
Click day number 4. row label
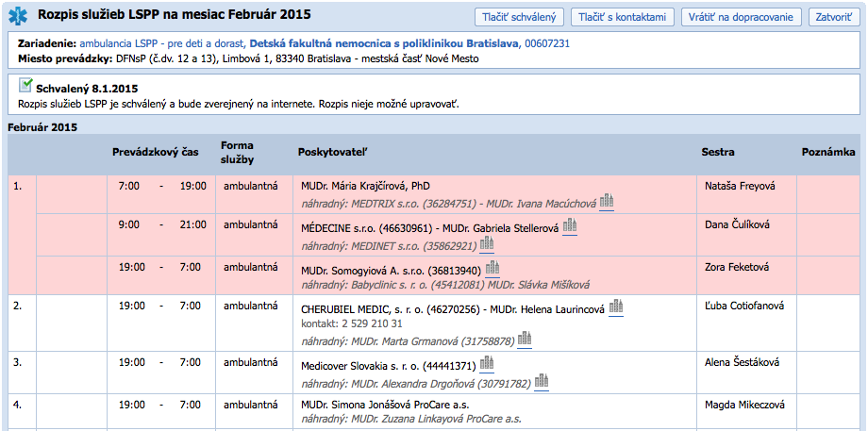click(18, 405)
